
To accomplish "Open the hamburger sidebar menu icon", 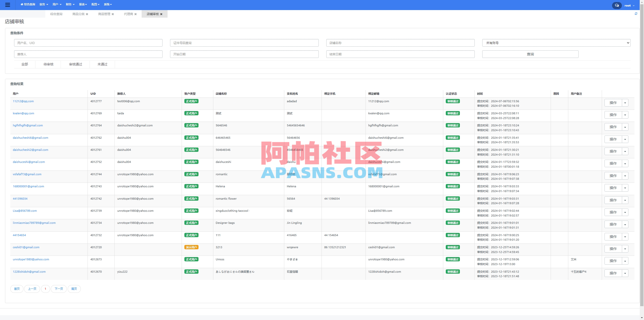I will point(8,5).
